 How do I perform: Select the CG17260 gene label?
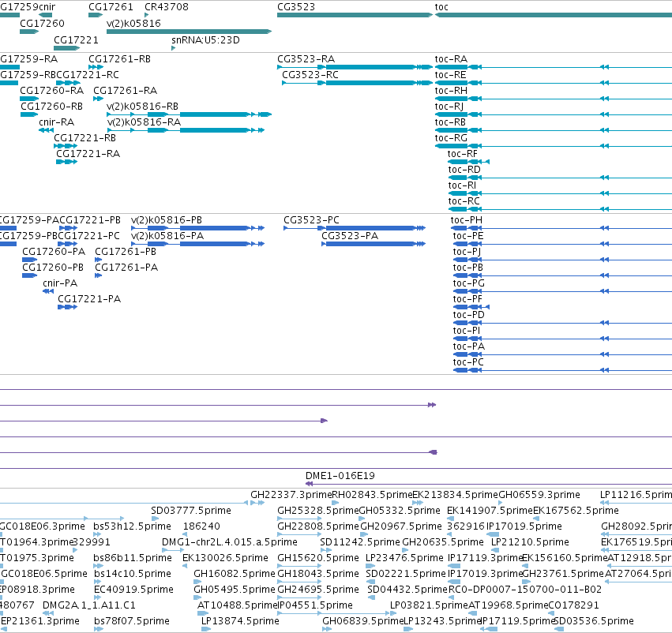(x=42, y=23)
